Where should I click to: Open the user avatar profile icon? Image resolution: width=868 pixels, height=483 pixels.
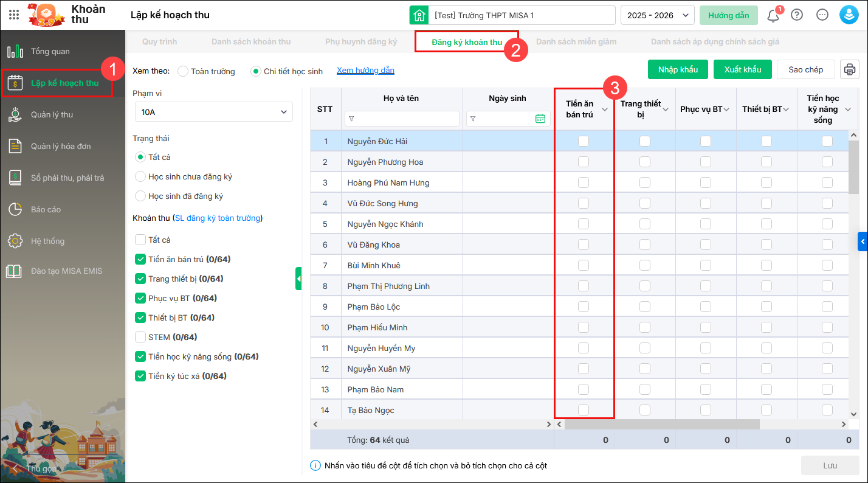click(x=849, y=15)
